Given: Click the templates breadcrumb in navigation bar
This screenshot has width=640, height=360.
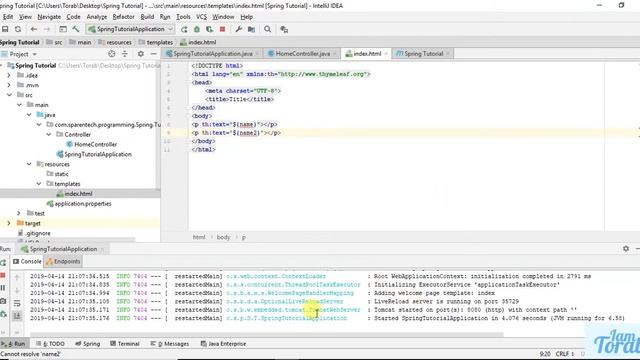Looking at the screenshot, I should click(x=156, y=42).
